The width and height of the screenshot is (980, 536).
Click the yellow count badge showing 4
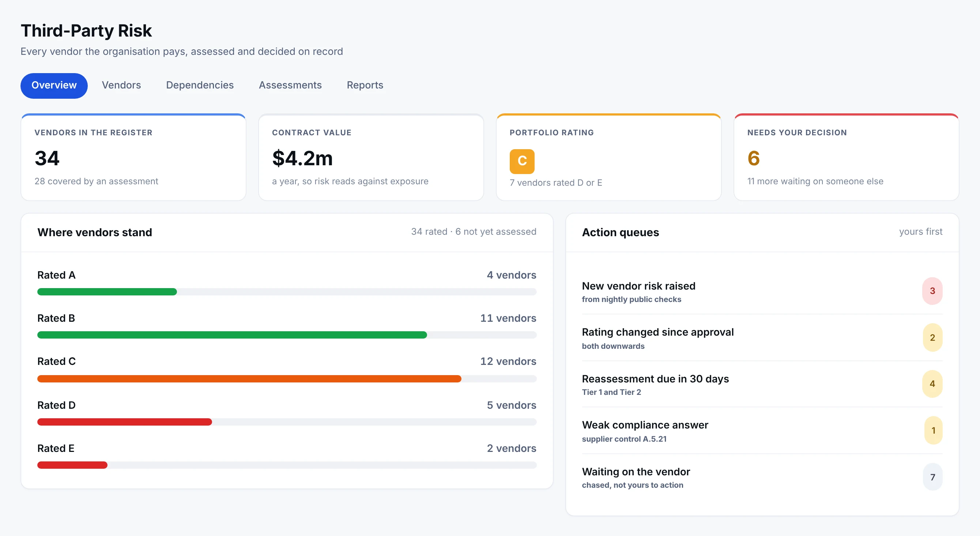point(932,384)
